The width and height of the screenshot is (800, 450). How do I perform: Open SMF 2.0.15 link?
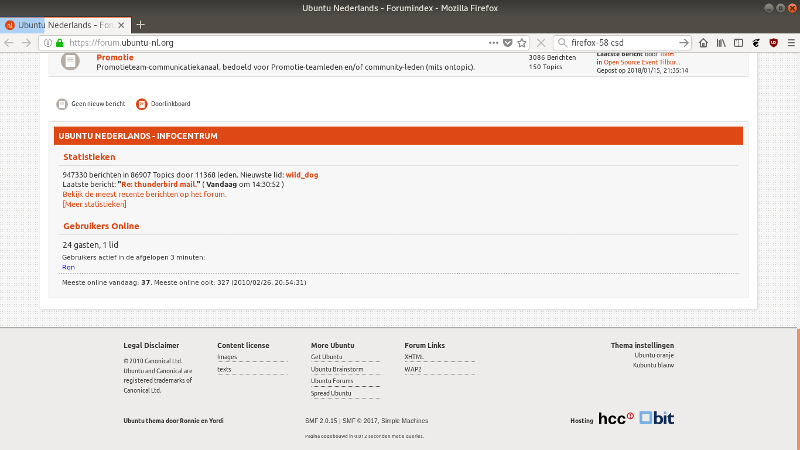[321, 421]
